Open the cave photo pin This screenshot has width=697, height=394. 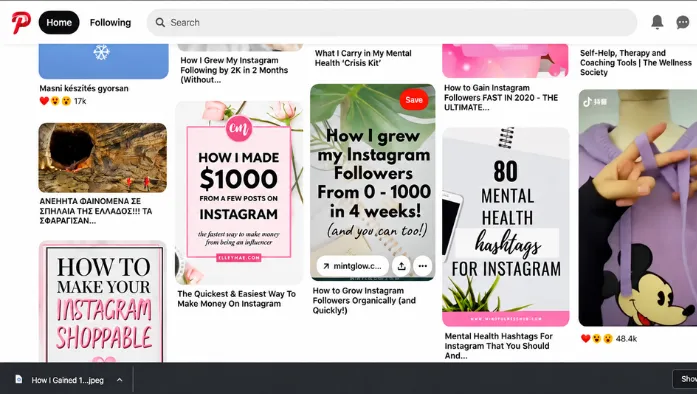[x=103, y=158]
